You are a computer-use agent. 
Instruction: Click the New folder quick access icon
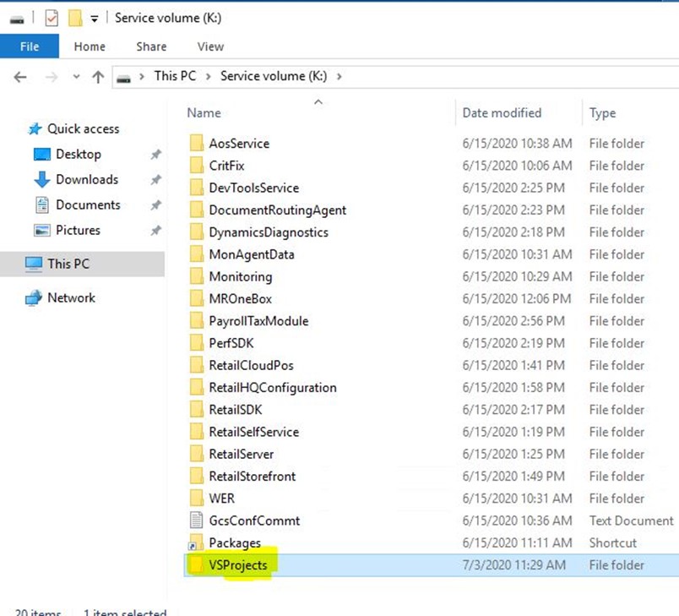[75, 19]
